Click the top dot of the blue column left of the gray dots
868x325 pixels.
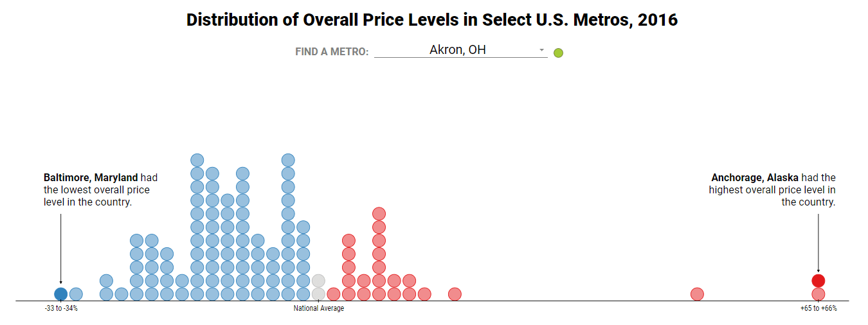303,227
